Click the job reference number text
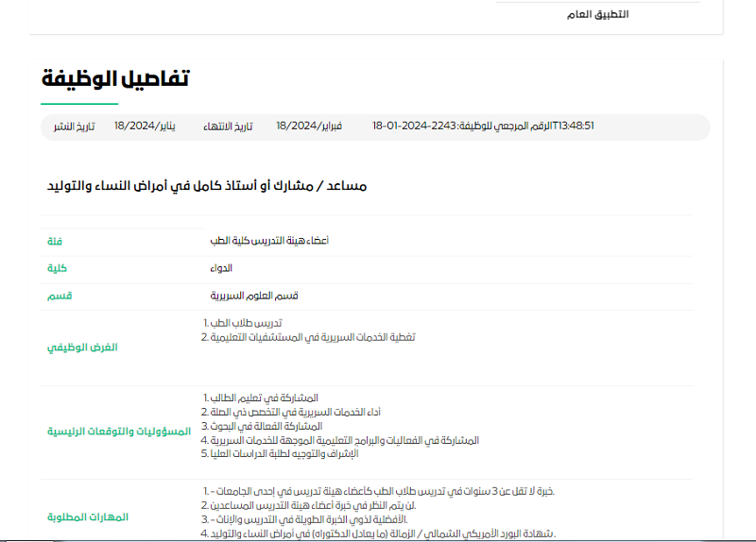Image resolution: width=756 pixels, height=542 pixels. click(x=483, y=127)
